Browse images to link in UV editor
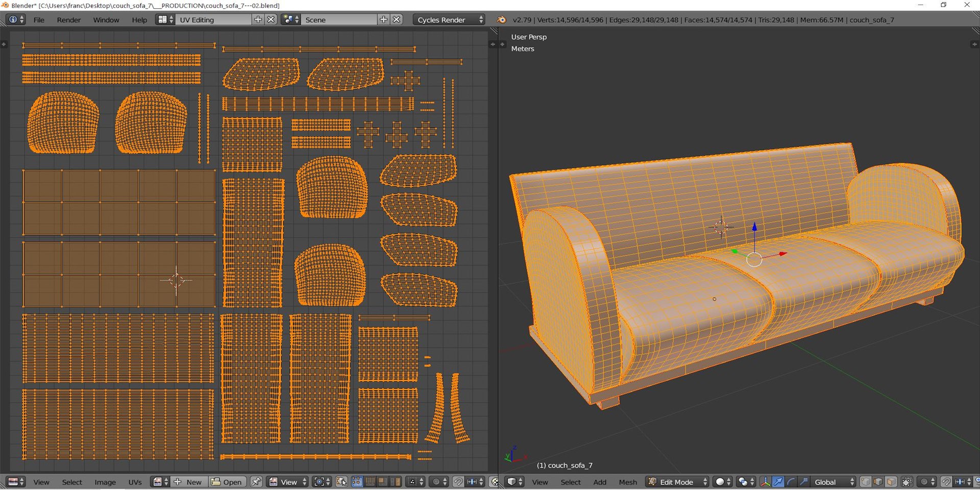This screenshot has width=980, height=490. point(160,482)
